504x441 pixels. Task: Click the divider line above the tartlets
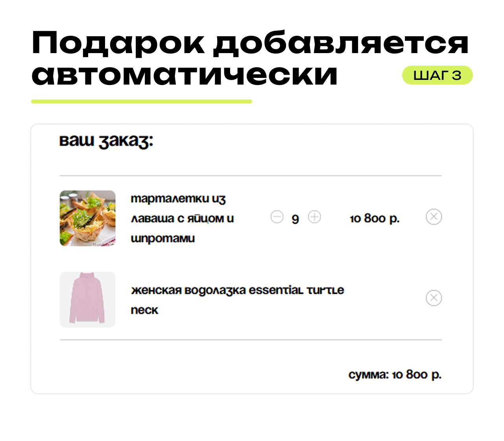click(251, 175)
